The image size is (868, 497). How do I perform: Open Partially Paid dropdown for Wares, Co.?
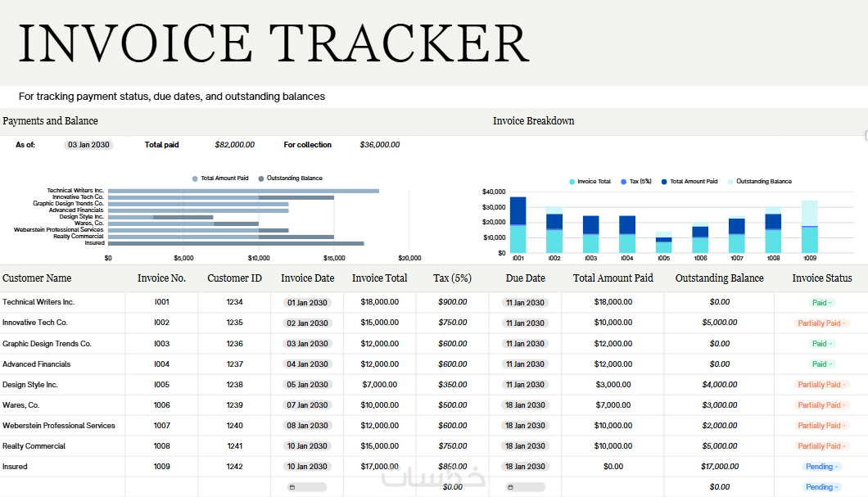pyautogui.click(x=821, y=405)
